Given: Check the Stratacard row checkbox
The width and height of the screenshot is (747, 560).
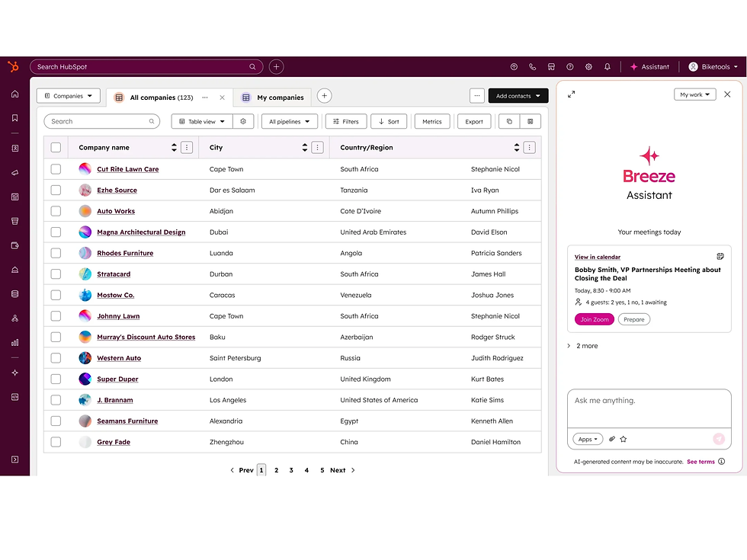Looking at the screenshot, I should point(56,274).
